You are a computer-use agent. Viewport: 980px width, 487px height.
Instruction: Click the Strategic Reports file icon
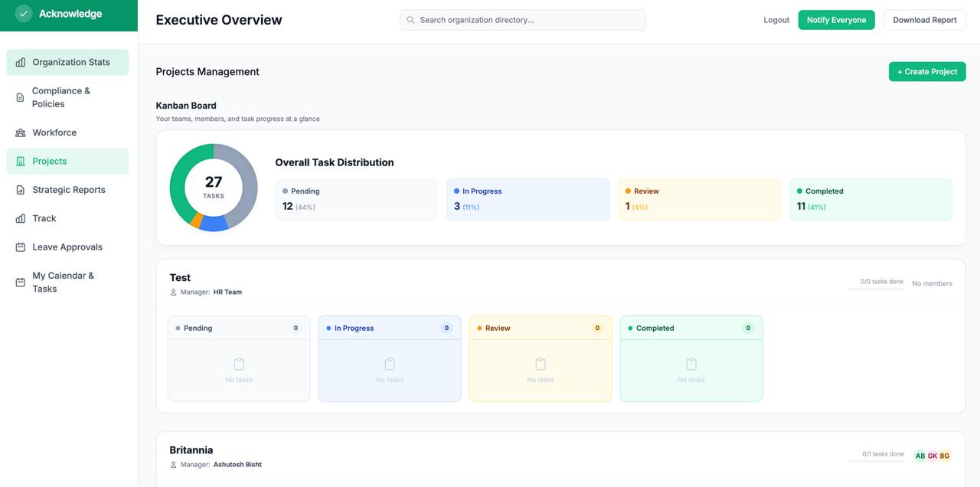point(21,190)
